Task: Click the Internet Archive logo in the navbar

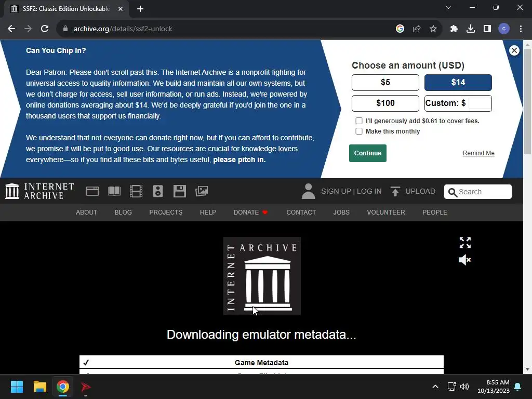Action: click(39, 191)
